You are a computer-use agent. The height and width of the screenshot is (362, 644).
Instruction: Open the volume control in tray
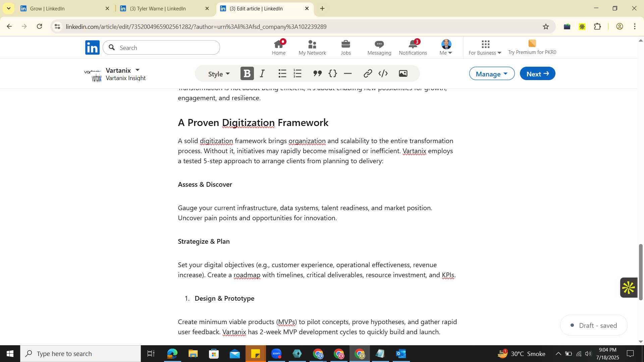point(588,354)
